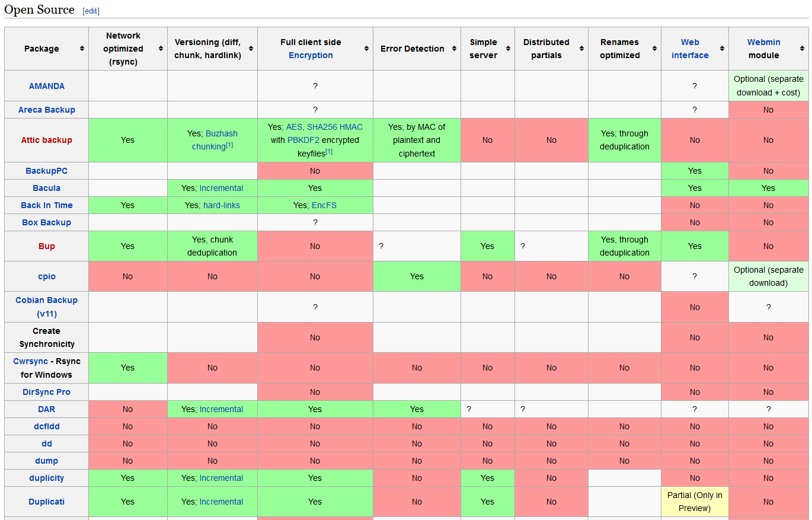Image resolution: width=812 pixels, height=520 pixels.
Task: Sort by Error Detection column arrows
Action: coord(454,49)
